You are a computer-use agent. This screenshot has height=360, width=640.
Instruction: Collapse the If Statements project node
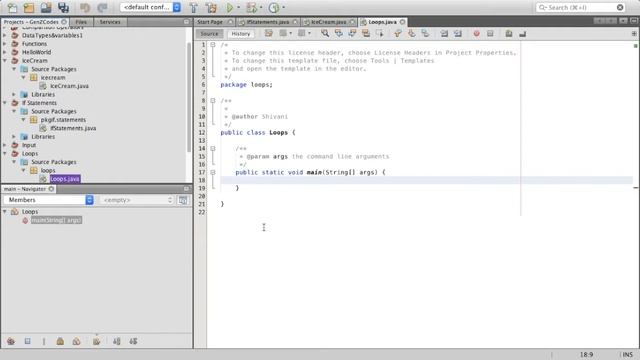coord(5,103)
